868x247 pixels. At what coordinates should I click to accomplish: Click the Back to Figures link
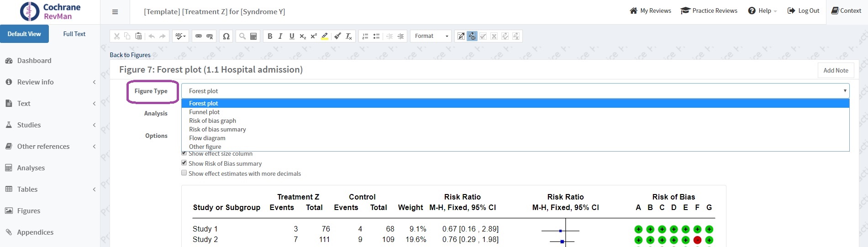point(130,55)
